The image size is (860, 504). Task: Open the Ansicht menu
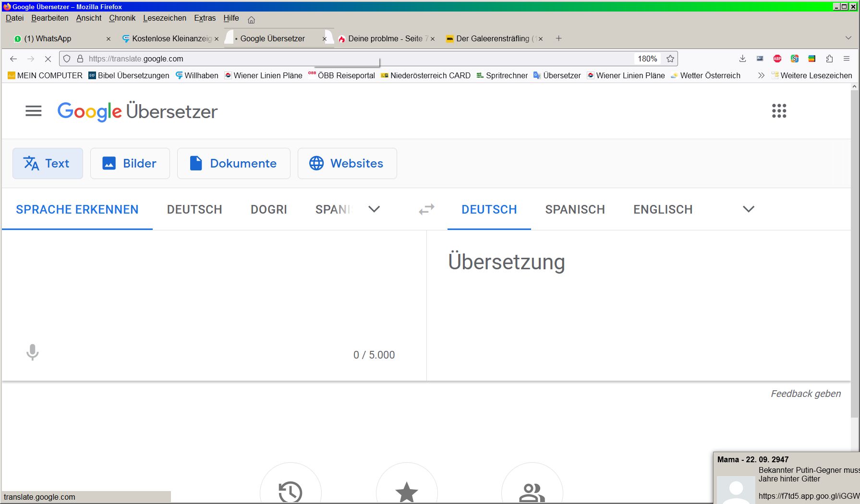point(89,18)
